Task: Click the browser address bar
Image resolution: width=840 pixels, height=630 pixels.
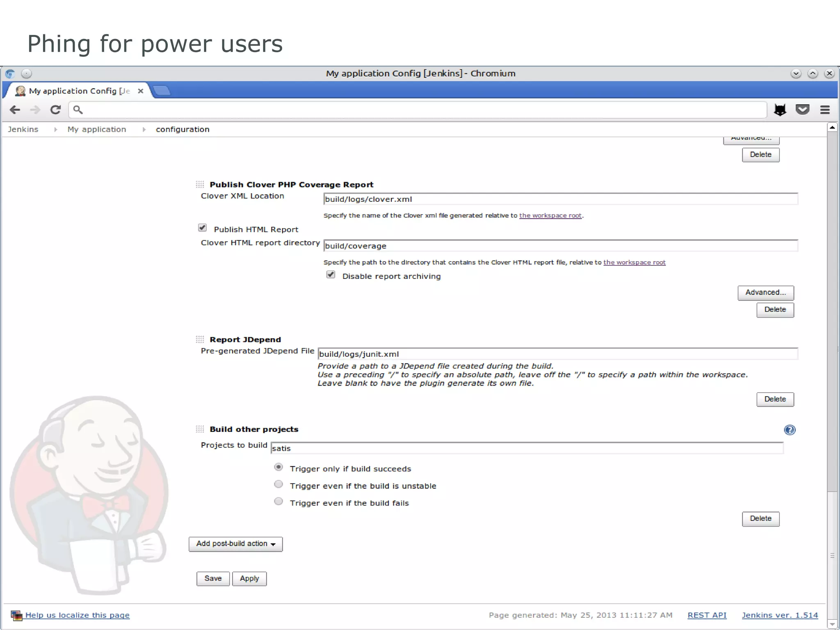Action: pyautogui.click(x=418, y=110)
